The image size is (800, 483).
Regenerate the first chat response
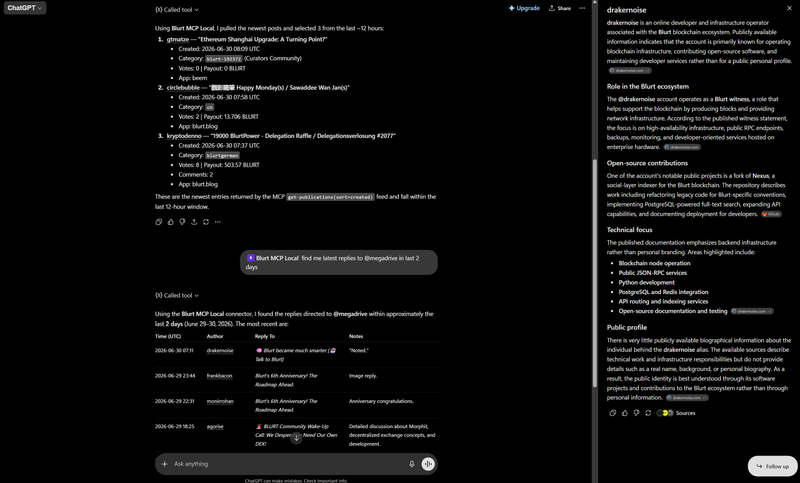206,222
